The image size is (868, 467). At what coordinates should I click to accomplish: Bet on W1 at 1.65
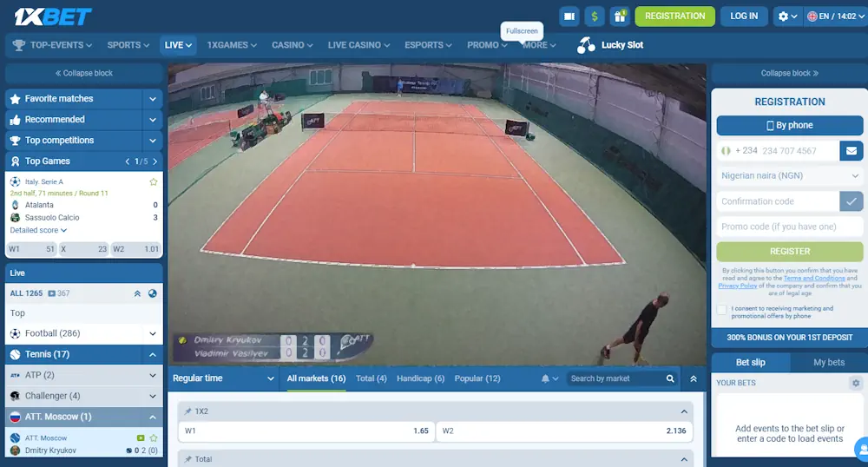pyautogui.click(x=306, y=431)
